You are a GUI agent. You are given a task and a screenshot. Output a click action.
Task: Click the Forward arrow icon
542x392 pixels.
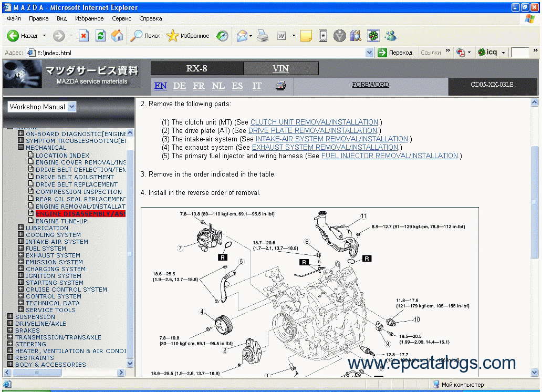(59, 36)
